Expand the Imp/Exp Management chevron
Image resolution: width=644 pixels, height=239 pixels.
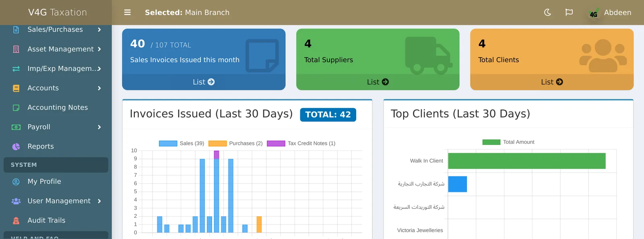[x=99, y=69]
